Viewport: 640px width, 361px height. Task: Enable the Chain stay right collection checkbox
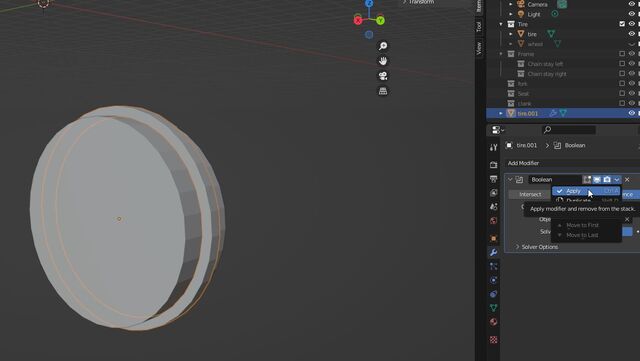pyautogui.click(x=622, y=74)
